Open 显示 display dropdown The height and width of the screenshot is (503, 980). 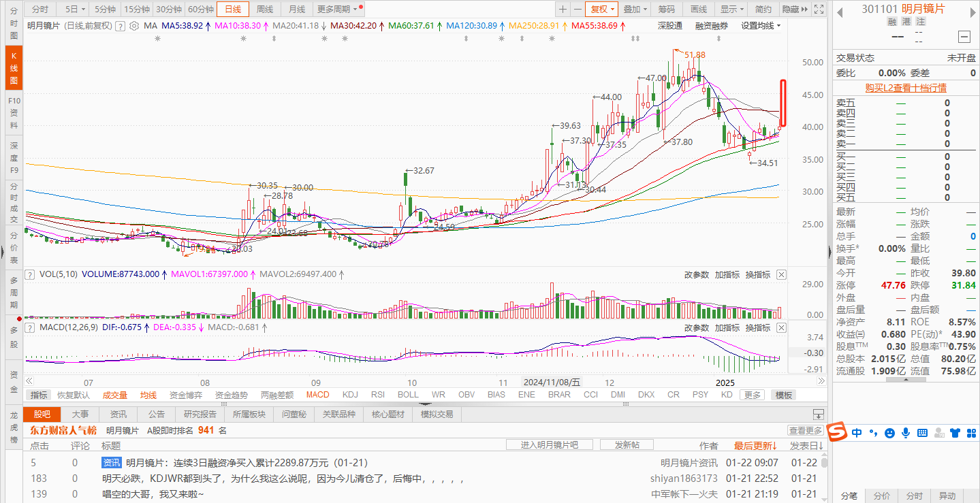(731, 9)
